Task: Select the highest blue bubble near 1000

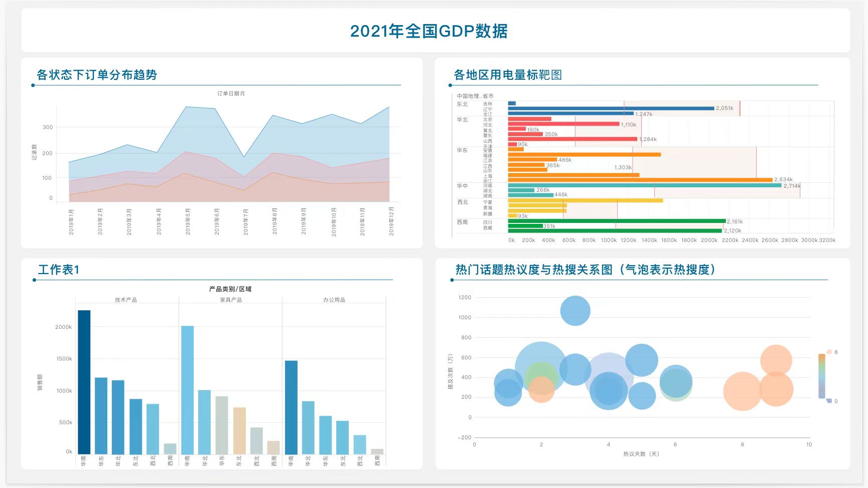Action: 575,310
